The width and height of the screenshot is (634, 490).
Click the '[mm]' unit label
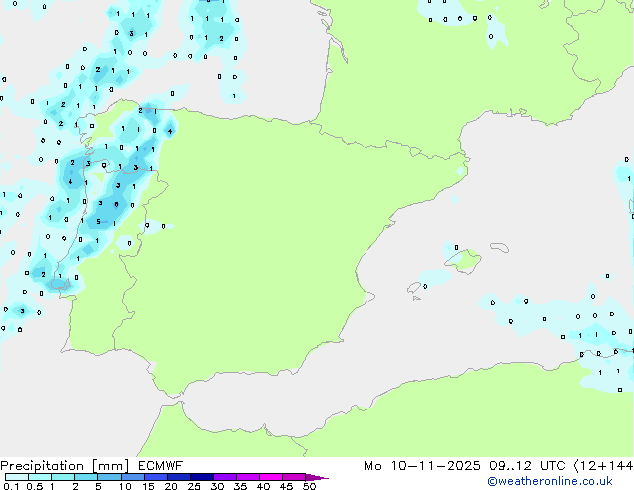110,466
